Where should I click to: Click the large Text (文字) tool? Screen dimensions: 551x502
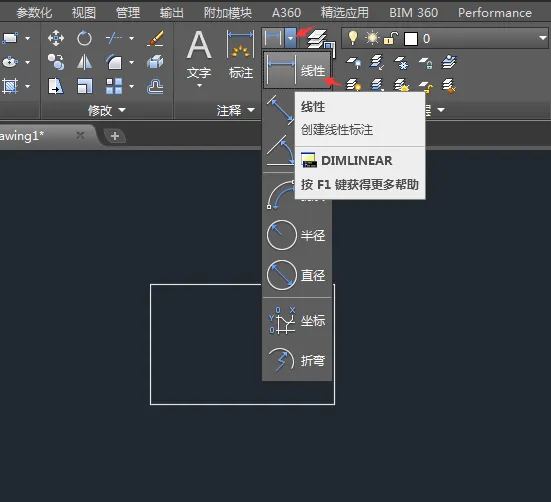[x=199, y=56]
